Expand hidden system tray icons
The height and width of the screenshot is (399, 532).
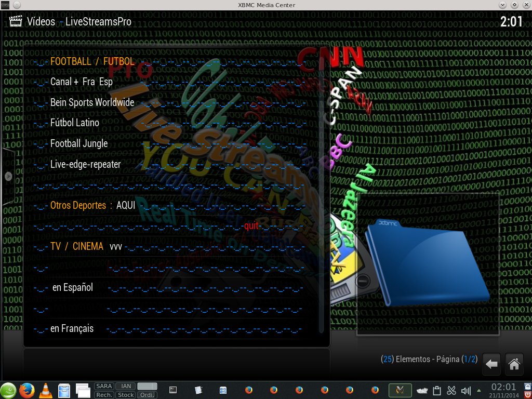point(479,391)
